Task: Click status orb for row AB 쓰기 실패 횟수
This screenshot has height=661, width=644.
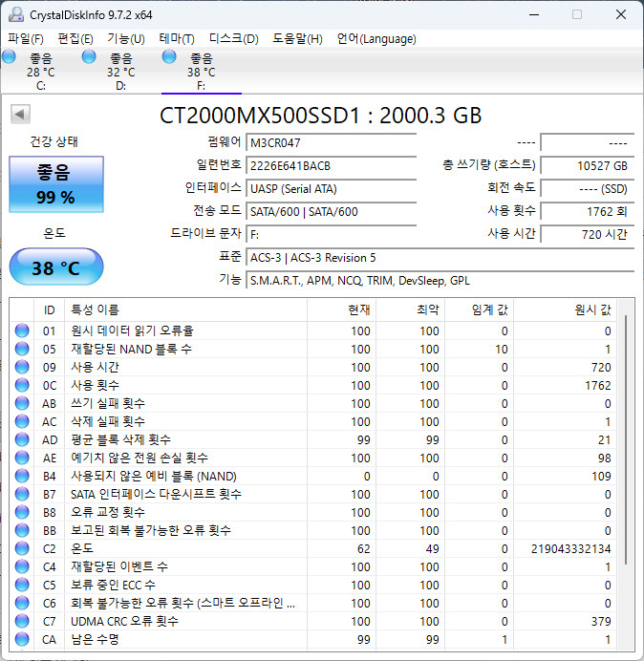Action: [x=22, y=403]
